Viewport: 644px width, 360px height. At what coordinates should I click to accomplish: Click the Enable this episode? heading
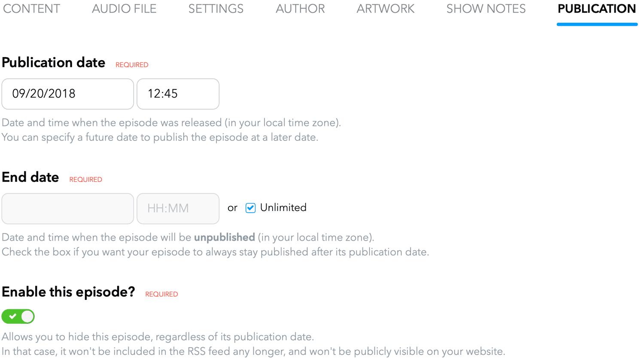pos(68,292)
